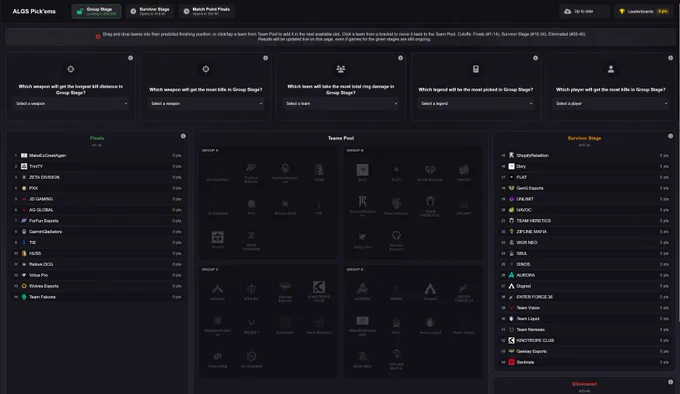This screenshot has height=394, width=680.
Task: Click GenG Esports in Survivor Stage list
Action: click(585, 188)
